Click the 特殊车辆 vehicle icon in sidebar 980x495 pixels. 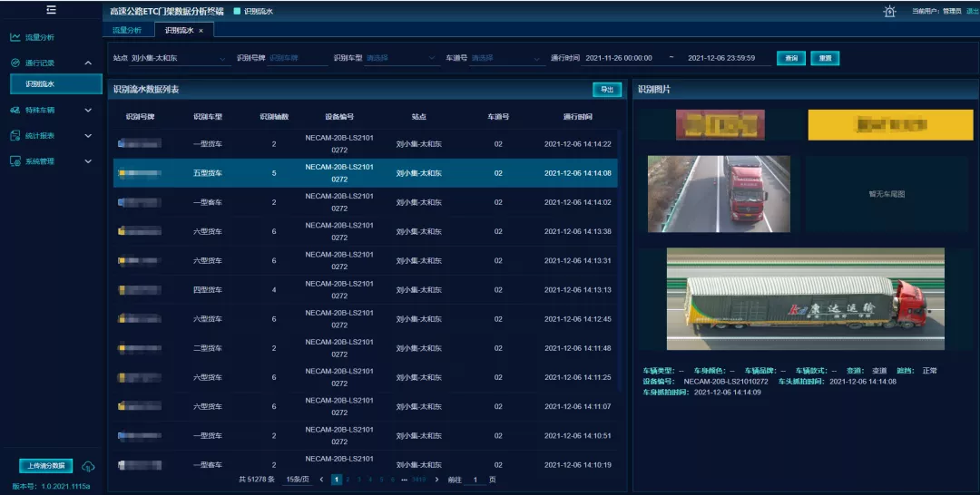click(x=15, y=110)
